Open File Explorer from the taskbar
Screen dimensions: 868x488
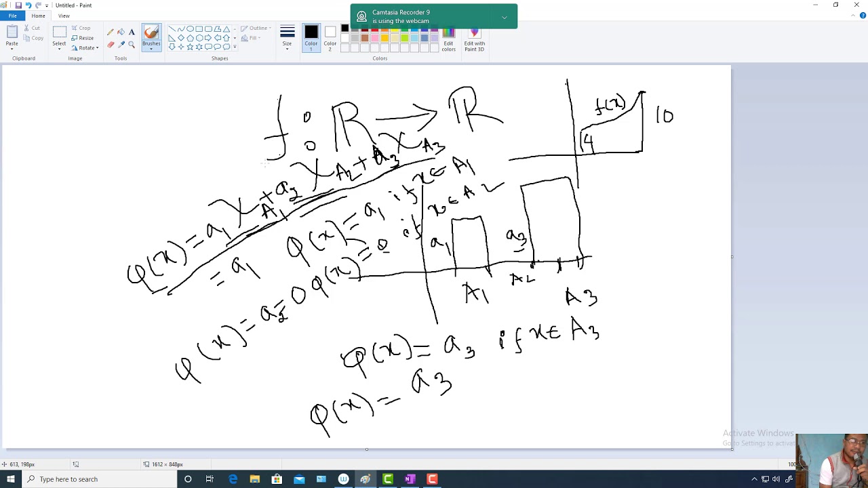255,479
